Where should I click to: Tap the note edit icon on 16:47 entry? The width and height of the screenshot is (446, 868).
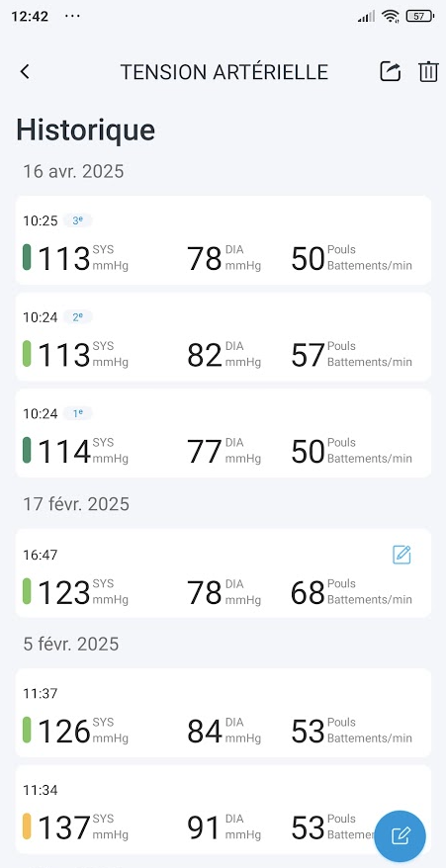pos(401,555)
